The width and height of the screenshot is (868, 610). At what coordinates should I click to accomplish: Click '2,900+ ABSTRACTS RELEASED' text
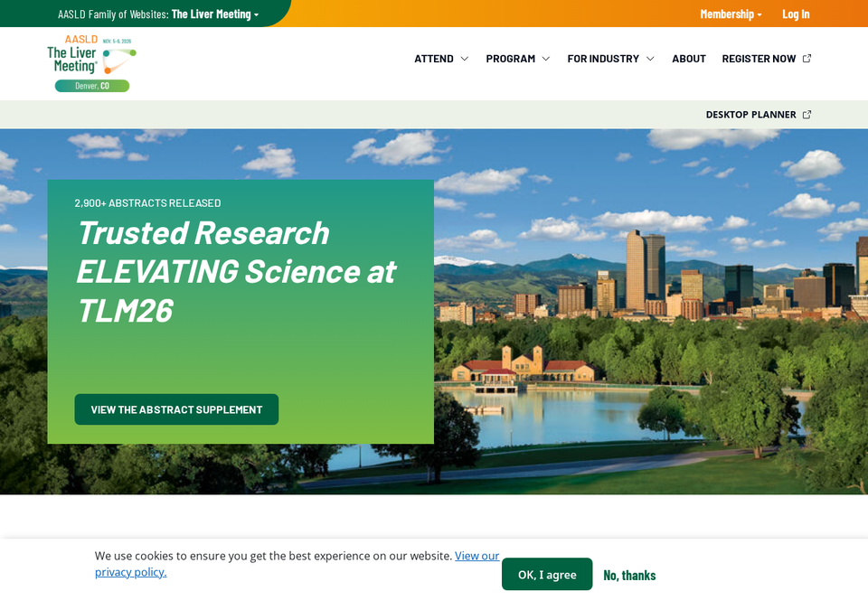tap(147, 203)
